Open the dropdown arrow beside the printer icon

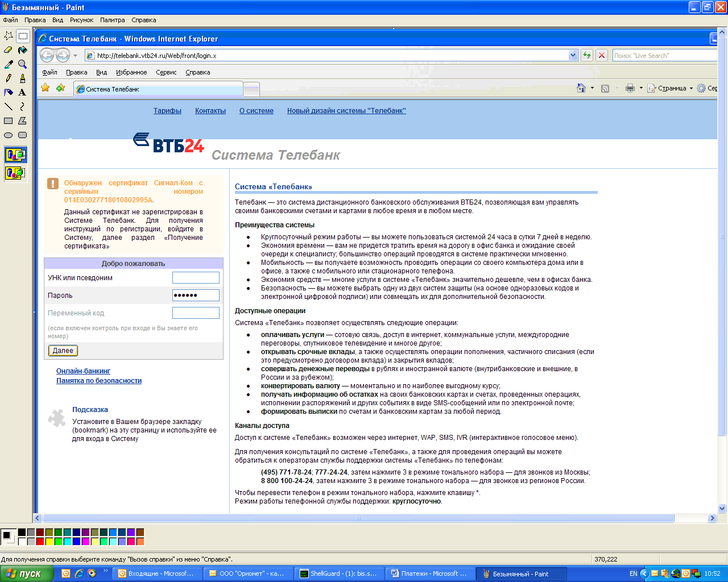[640, 88]
